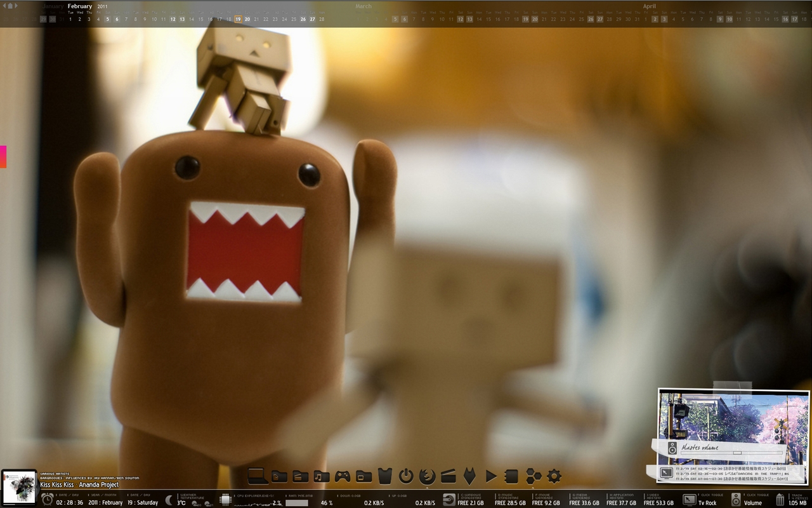Image resolution: width=812 pixels, height=508 pixels.
Task: Click the 1.05 MB trash size text
Action: pos(797,503)
